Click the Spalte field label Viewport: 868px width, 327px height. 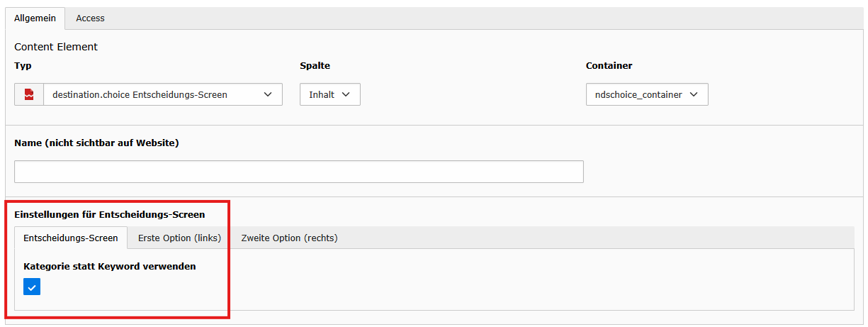pos(315,66)
